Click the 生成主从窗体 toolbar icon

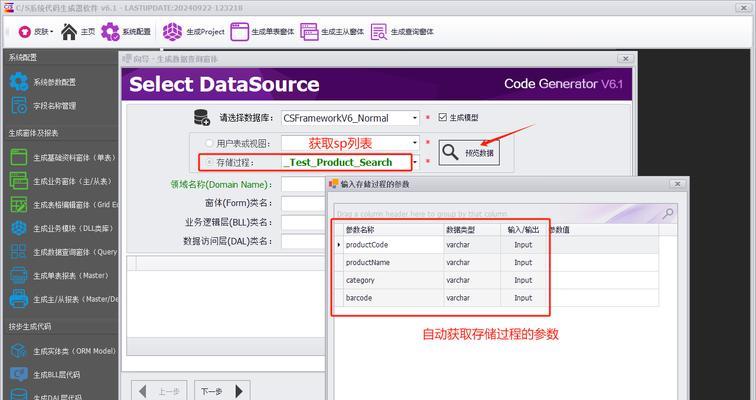click(x=309, y=32)
